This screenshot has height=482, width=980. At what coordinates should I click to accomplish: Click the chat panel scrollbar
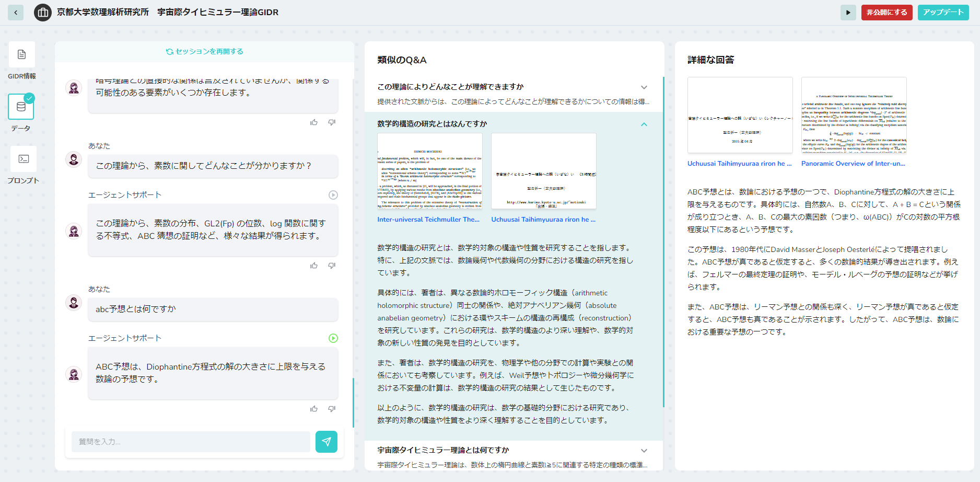pyautogui.click(x=353, y=403)
